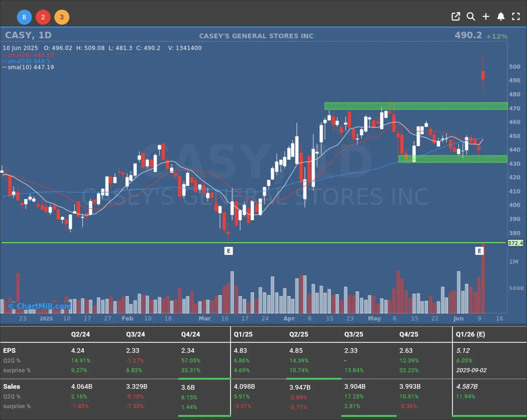527x420 pixels.
Task: Select the Q2/25 column header
Action: click(x=299, y=334)
